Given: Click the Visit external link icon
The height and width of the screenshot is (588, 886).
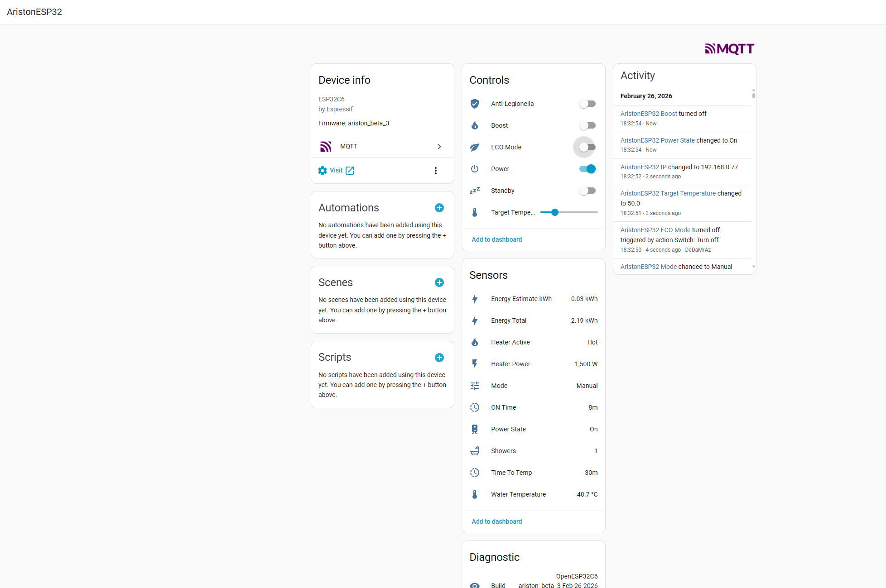Looking at the screenshot, I should pyautogui.click(x=350, y=171).
